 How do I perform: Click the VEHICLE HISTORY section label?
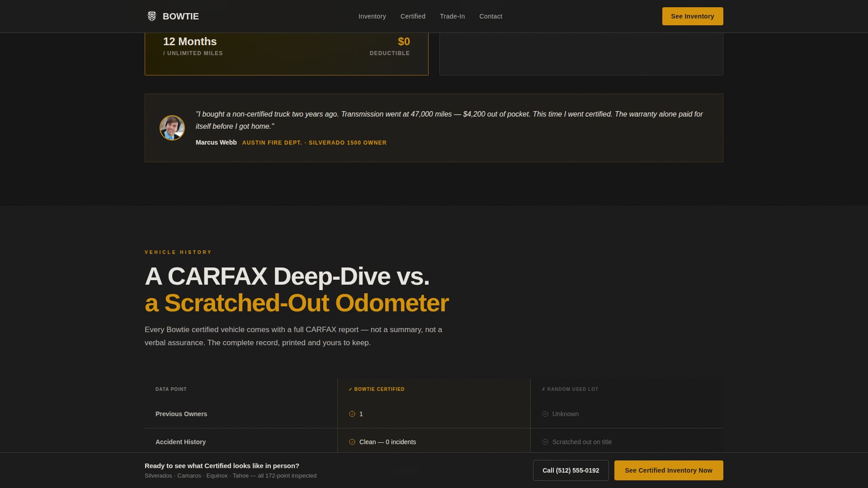(178, 252)
